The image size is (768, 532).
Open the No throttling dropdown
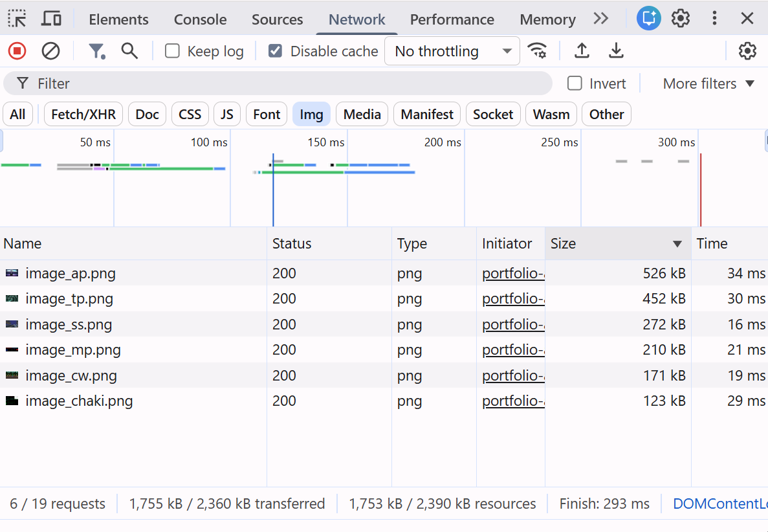pyautogui.click(x=452, y=51)
